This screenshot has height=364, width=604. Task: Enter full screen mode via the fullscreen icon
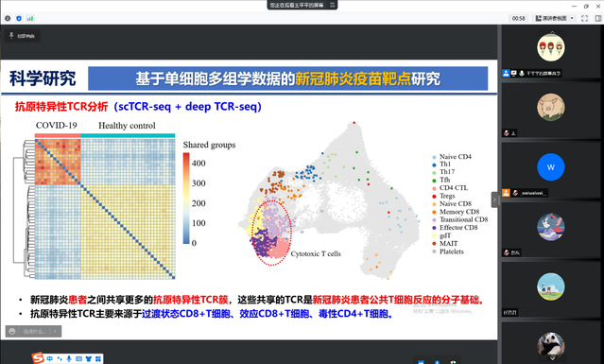pyautogui.click(x=585, y=19)
